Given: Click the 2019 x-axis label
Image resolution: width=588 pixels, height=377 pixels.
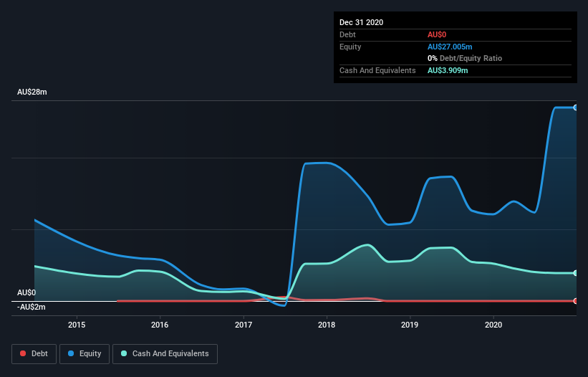Looking at the screenshot, I should 410,325.
